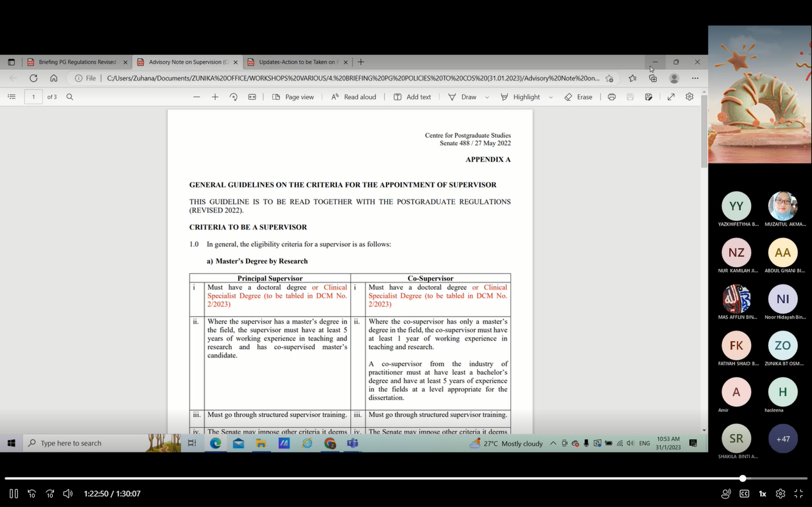Open browser Collections
Viewport: 812px width, 507px height.
pos(653,78)
